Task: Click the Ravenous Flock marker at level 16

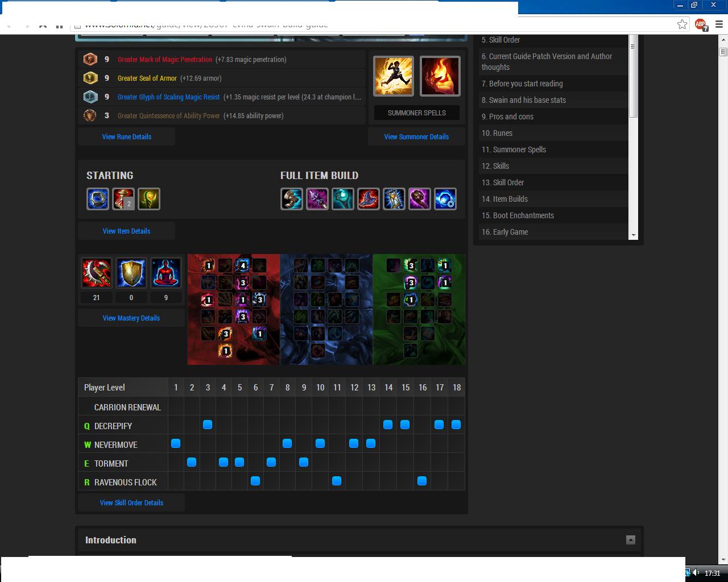Action: click(422, 481)
